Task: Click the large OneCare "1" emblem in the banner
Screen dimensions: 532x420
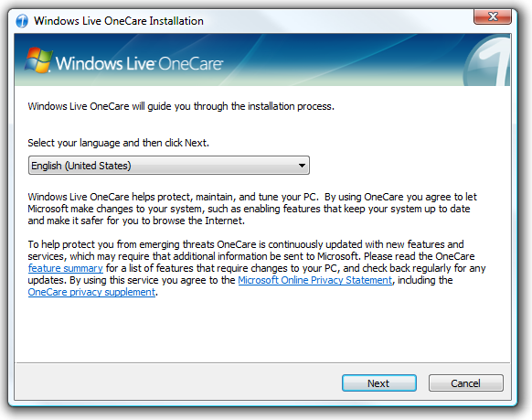Action: pos(486,60)
